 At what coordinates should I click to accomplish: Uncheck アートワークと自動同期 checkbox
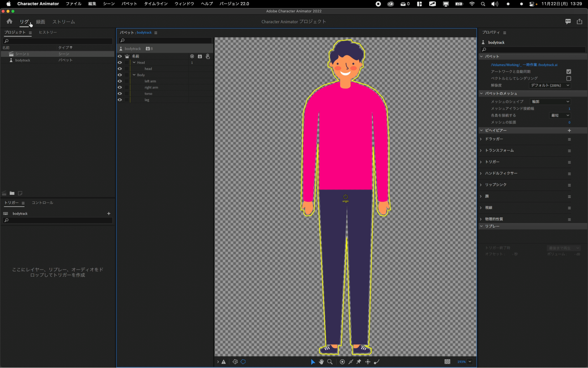pyautogui.click(x=569, y=72)
